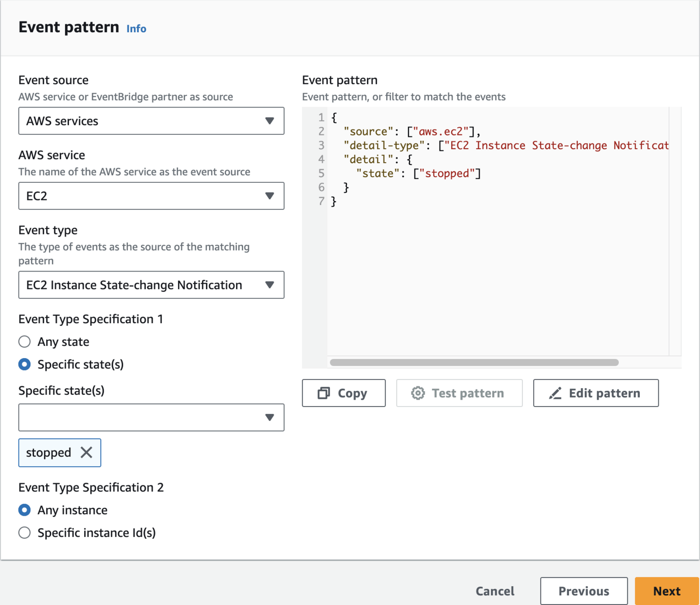This screenshot has width=700, height=605.
Task: Open the Event source dropdown showing AWS services
Action: point(151,121)
